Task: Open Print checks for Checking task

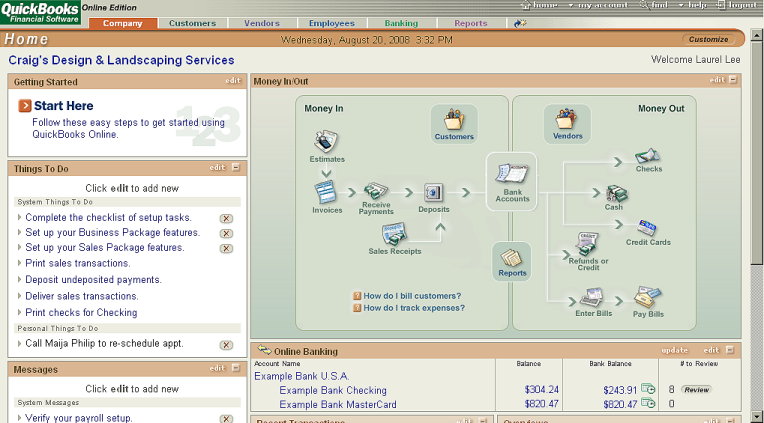Action: pyautogui.click(x=81, y=312)
